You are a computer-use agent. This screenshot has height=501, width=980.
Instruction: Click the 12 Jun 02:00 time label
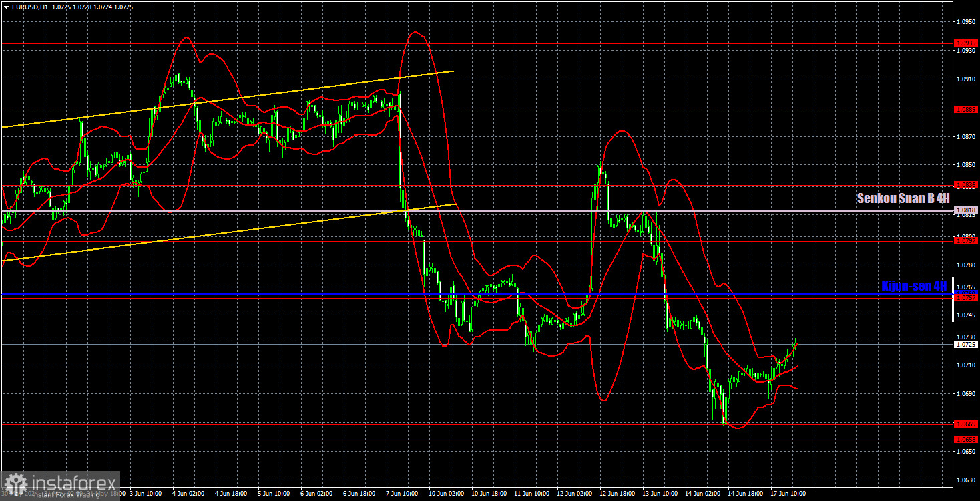coord(573,493)
